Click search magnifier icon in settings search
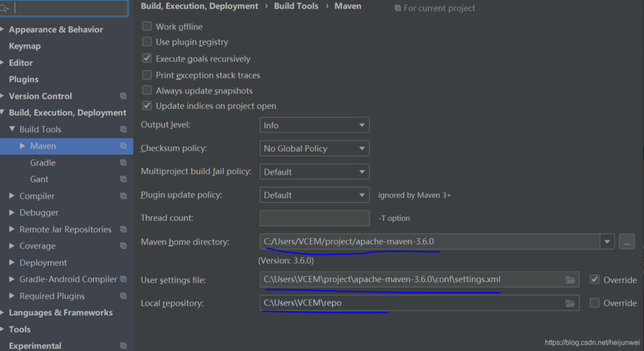Image resolution: width=644 pixels, height=351 pixels. 6,8
